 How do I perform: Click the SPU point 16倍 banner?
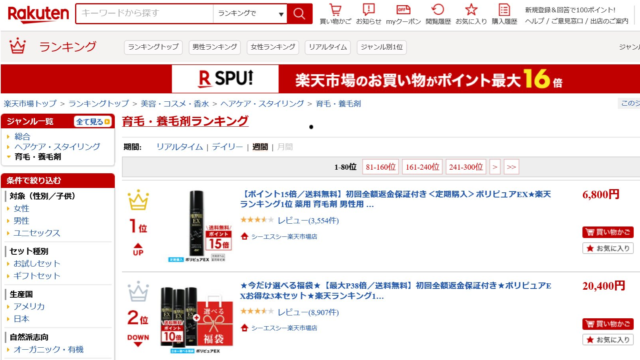pos(320,79)
